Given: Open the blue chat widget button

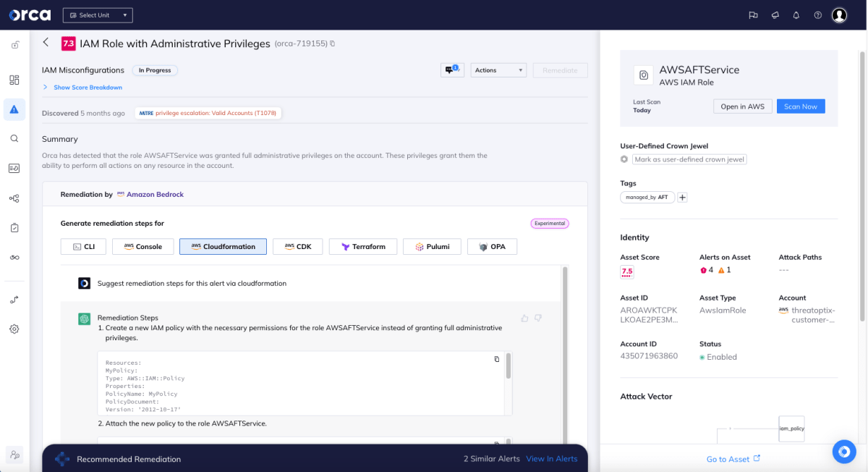Looking at the screenshot, I should pos(843,452).
